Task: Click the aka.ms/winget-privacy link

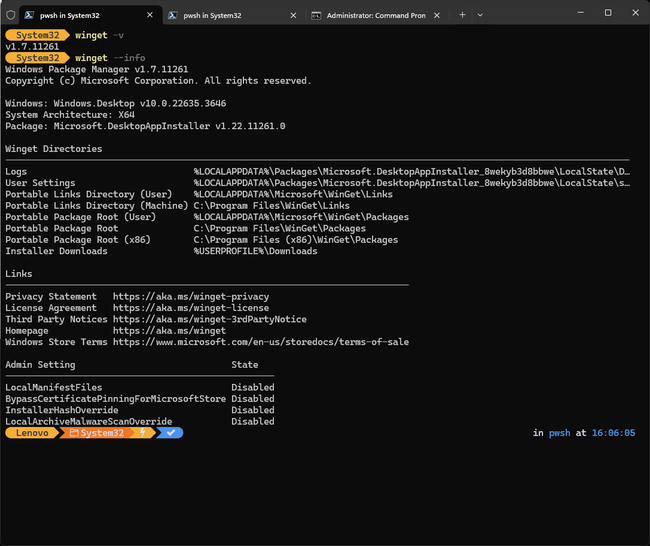Action: pyautogui.click(x=190, y=297)
